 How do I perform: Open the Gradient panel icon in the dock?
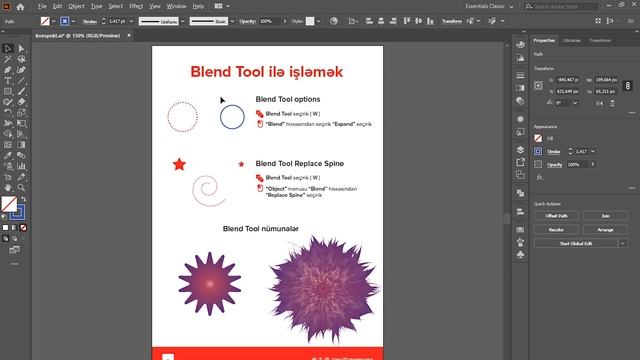[520, 88]
